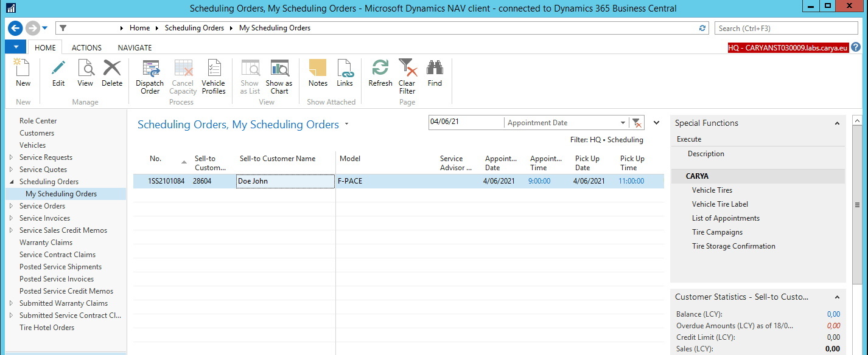Expand the Service Orders tree node
868x355 pixels.
(x=12, y=206)
